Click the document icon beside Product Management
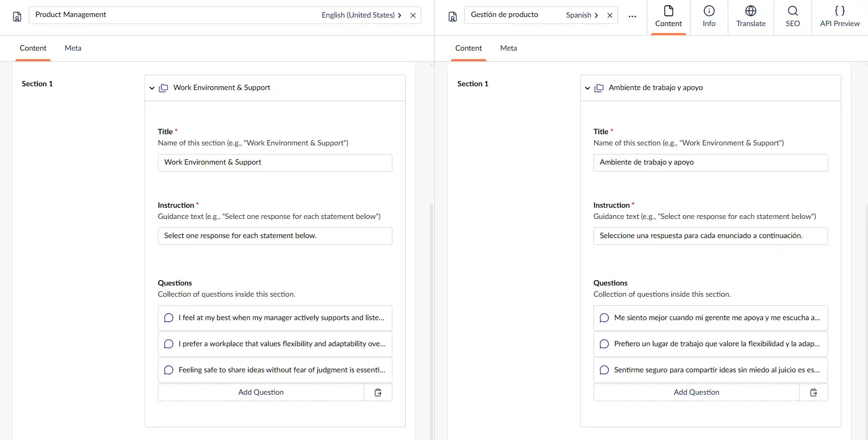The height and width of the screenshot is (440, 868). [x=17, y=17]
